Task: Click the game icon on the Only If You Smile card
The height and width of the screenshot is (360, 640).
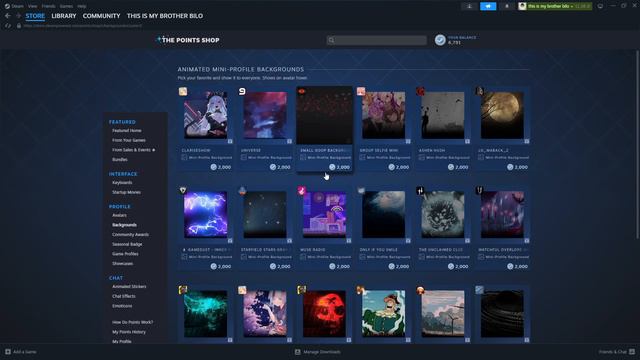Action: tap(361, 191)
